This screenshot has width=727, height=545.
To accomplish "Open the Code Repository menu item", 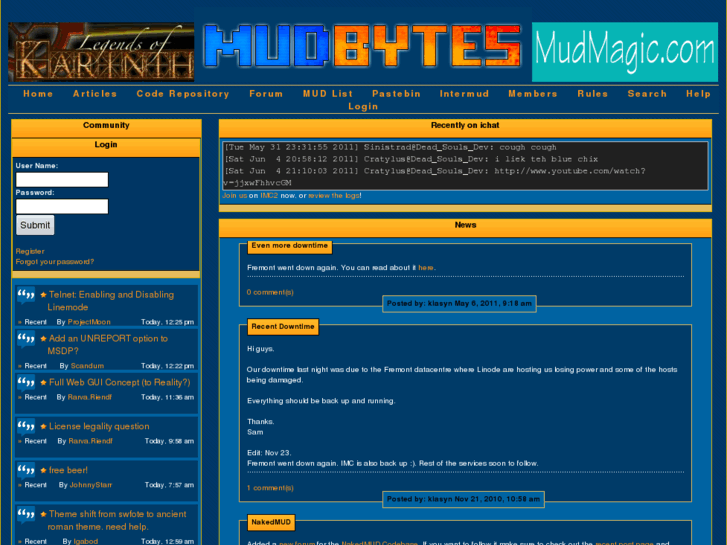I will tap(183, 94).
